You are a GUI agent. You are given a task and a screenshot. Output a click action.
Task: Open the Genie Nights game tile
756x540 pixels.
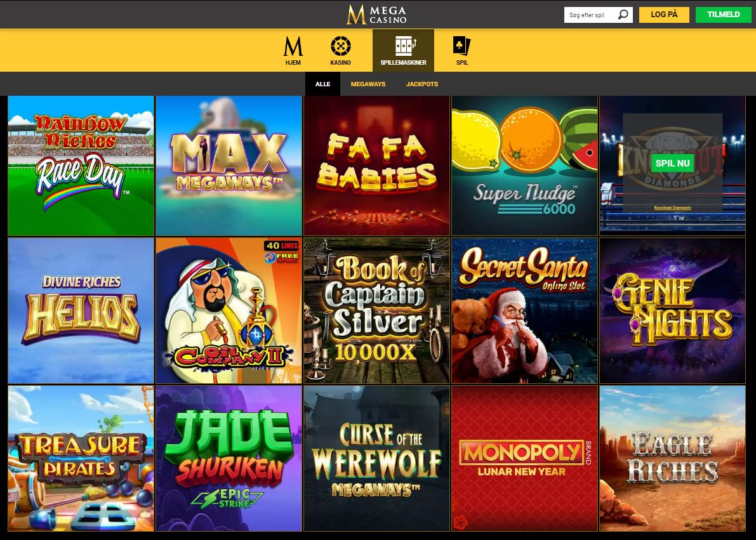672,310
